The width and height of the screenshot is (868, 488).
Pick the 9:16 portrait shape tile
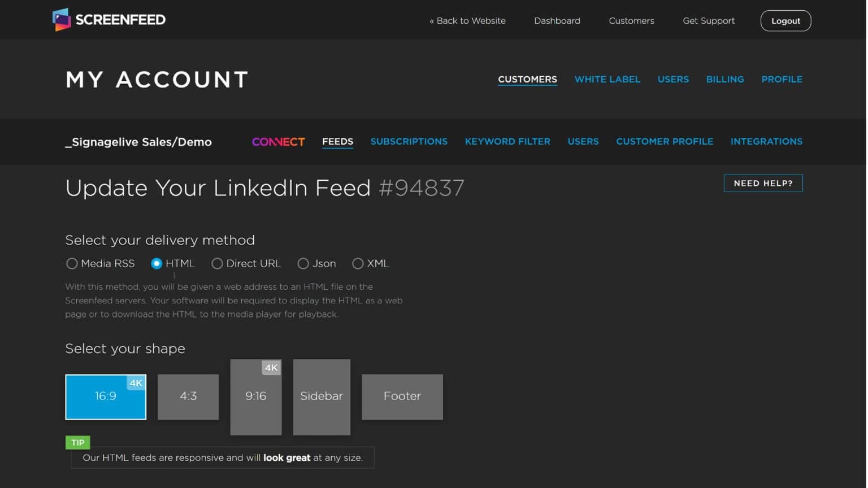click(256, 396)
